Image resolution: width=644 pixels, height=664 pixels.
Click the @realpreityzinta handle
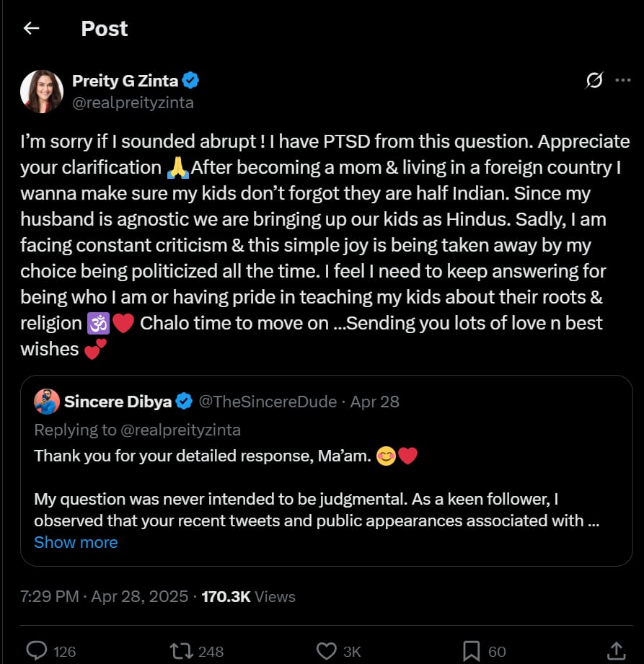(133, 102)
